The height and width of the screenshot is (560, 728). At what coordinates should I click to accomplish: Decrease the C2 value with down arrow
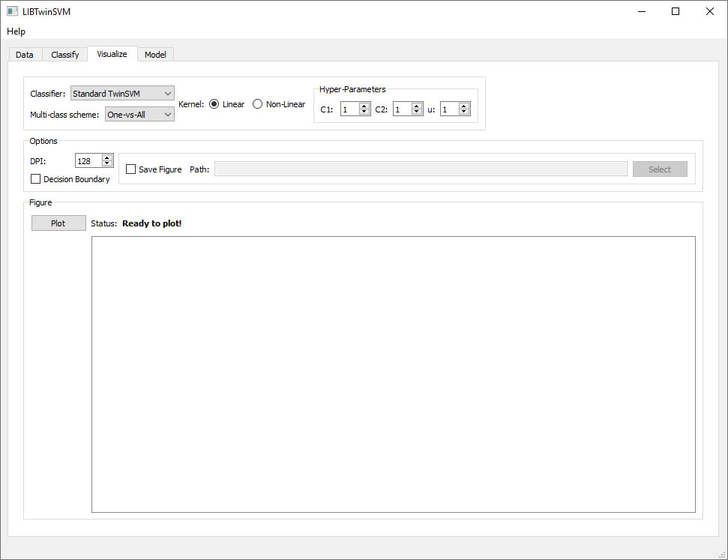[x=417, y=112]
